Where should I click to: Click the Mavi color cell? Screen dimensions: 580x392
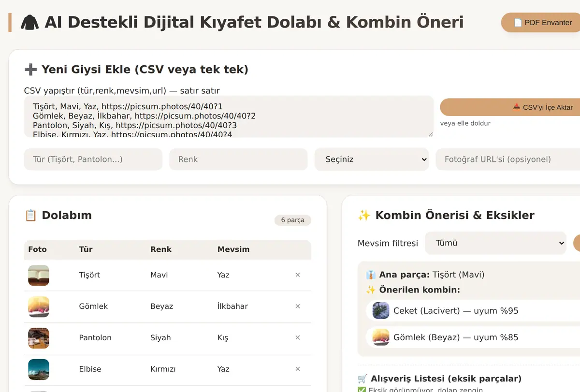(159, 275)
